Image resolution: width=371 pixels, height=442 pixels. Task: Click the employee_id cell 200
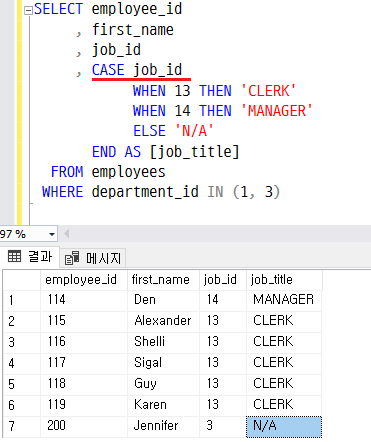84,426
